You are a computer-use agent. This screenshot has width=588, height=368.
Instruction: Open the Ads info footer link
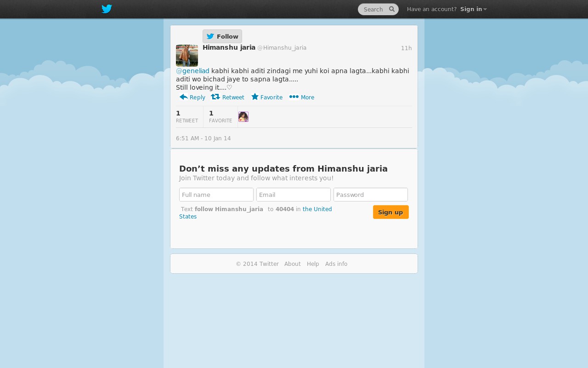click(336, 264)
